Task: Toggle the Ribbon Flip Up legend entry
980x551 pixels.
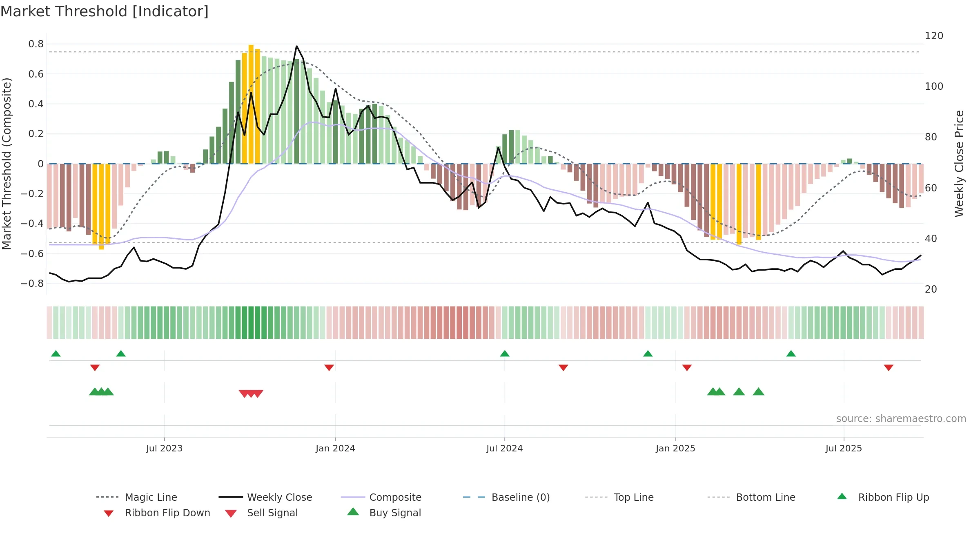Action: coord(883,497)
